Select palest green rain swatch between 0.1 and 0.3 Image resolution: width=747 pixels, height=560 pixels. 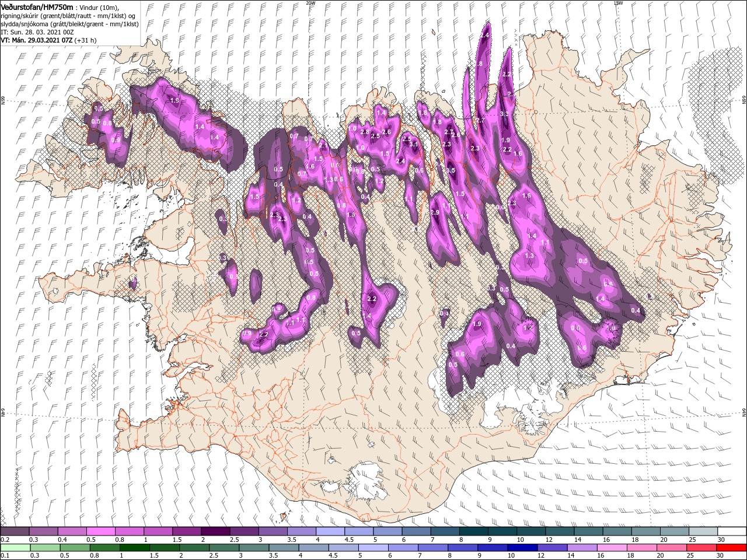coord(15,548)
